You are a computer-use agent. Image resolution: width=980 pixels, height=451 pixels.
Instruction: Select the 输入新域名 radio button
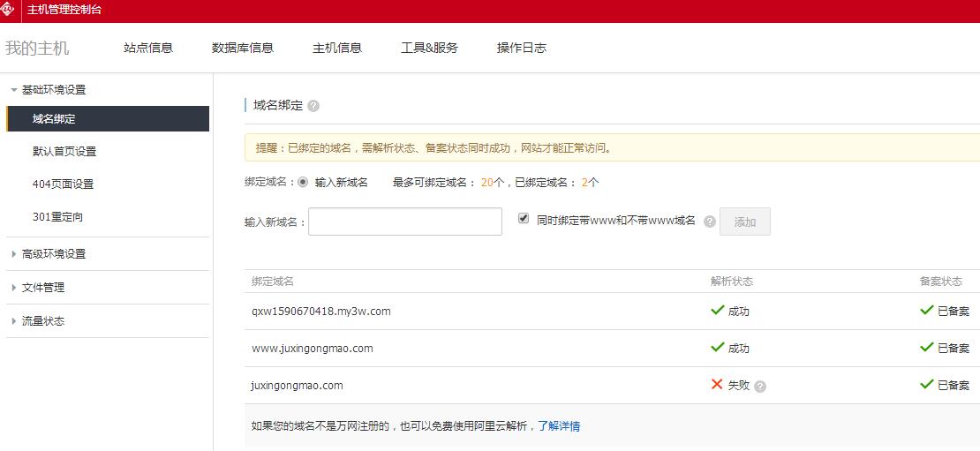[303, 183]
